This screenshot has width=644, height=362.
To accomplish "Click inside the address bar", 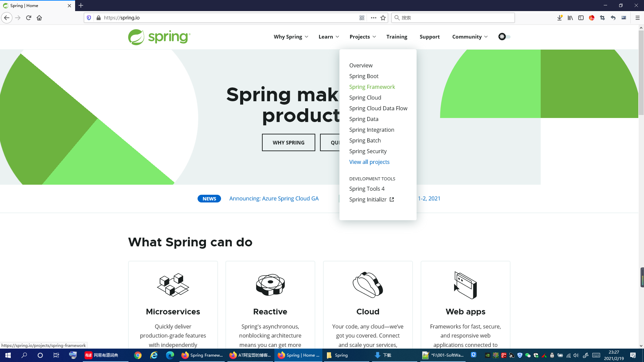I will [201, 17].
